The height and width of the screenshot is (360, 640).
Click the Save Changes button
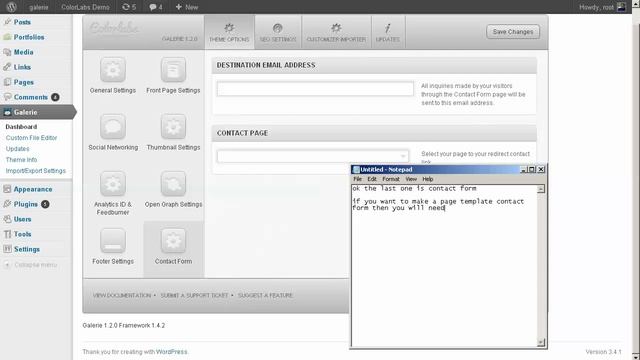point(513,32)
